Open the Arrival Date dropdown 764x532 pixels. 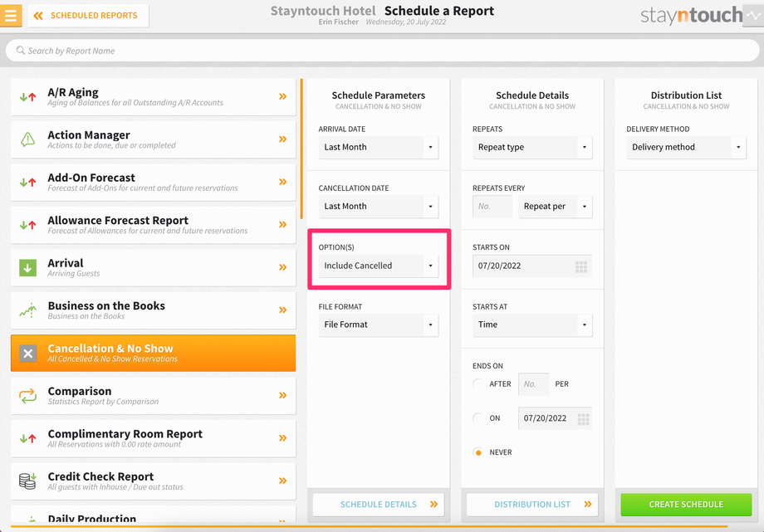point(379,147)
